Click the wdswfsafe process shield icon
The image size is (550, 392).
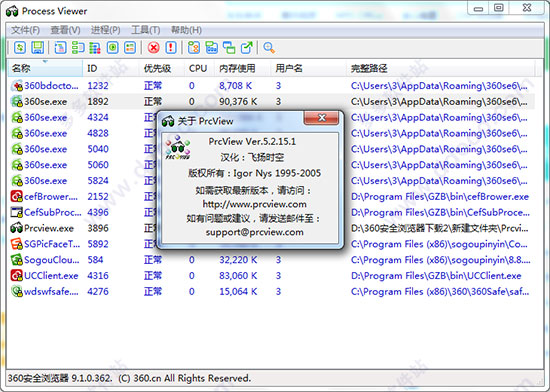tap(17, 291)
